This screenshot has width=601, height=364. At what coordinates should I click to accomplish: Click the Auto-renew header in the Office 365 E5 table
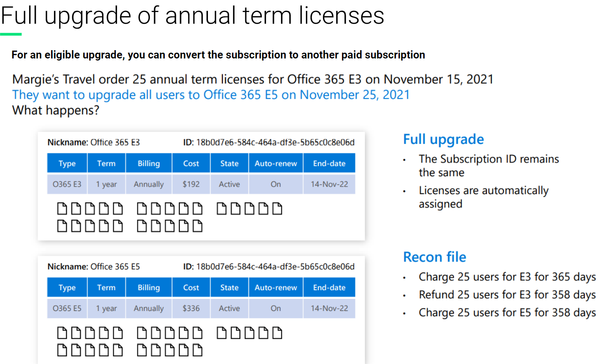[276, 287]
